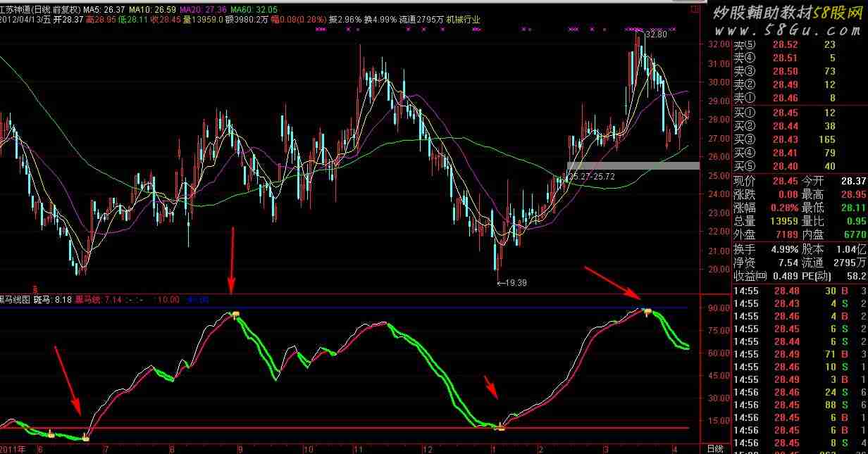Click the yellow signal marker at January's indicator bottom
Image resolution: width=868 pixels, height=454 pixels.
pos(501,426)
